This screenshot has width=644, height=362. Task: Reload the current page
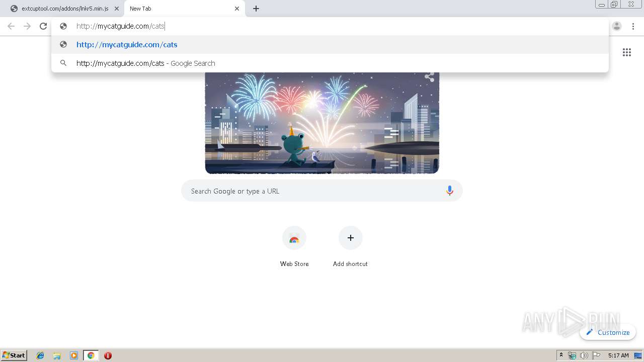click(x=43, y=26)
